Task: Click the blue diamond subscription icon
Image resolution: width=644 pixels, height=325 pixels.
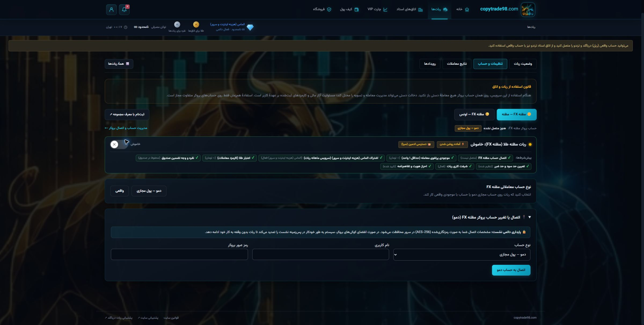Action: point(250,27)
